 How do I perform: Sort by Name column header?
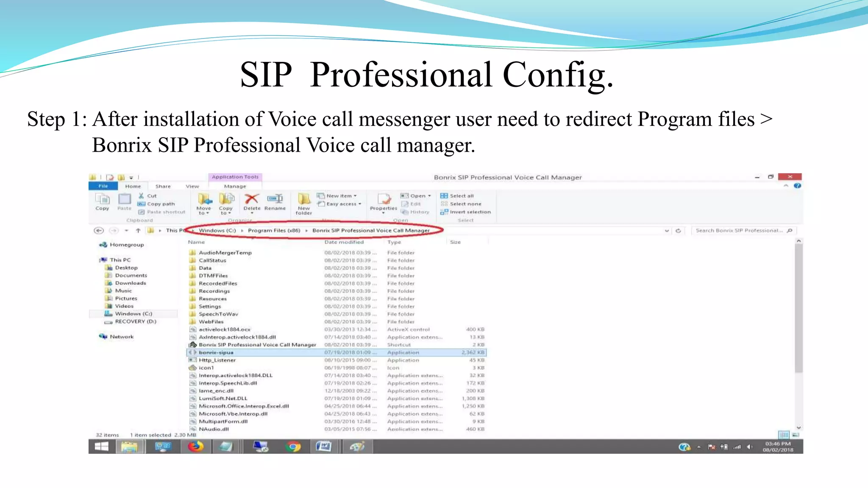tap(196, 242)
